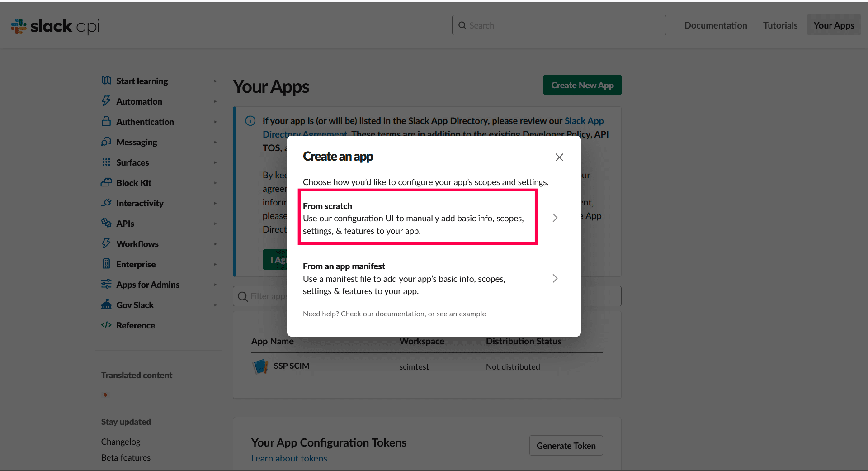Open the Tutorials nav item

[x=780, y=25]
